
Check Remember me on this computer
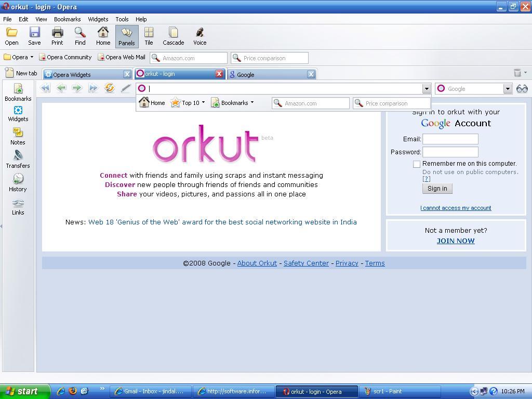tap(417, 164)
